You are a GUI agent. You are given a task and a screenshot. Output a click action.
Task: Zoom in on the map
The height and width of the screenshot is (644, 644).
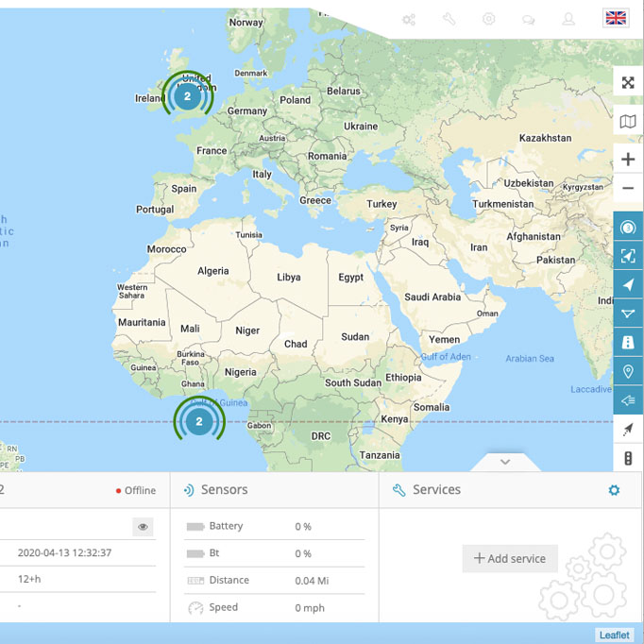point(628,160)
